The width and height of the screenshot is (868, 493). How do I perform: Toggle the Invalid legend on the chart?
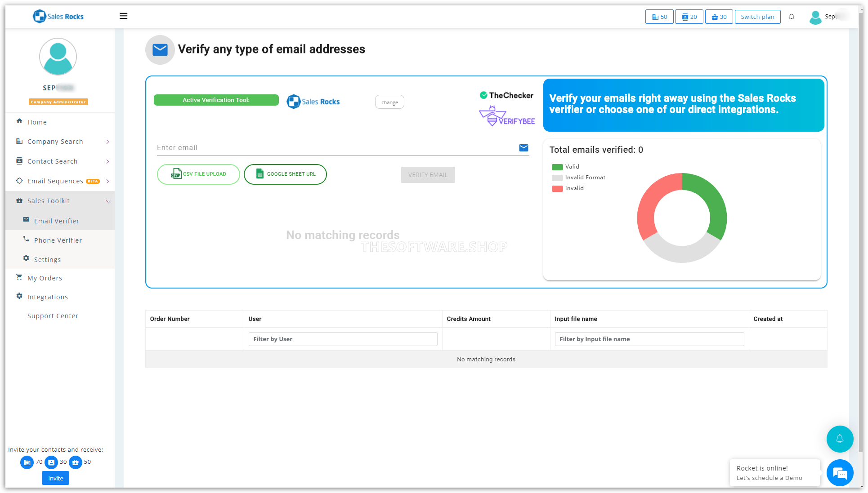[574, 188]
